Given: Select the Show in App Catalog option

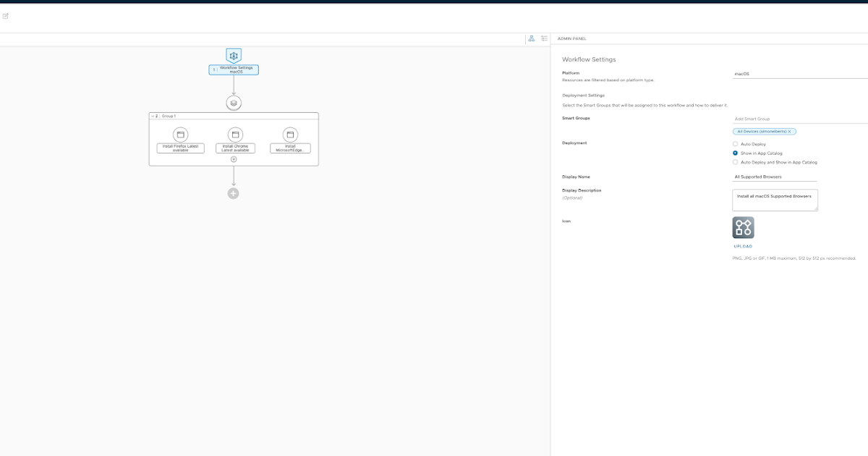Looking at the screenshot, I should coord(736,153).
